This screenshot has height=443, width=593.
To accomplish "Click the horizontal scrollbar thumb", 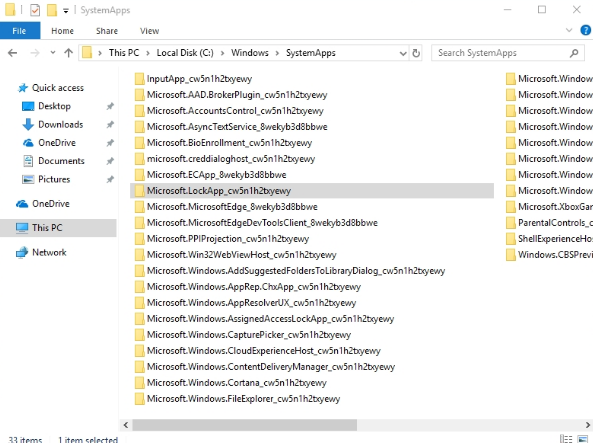I will [244, 425].
